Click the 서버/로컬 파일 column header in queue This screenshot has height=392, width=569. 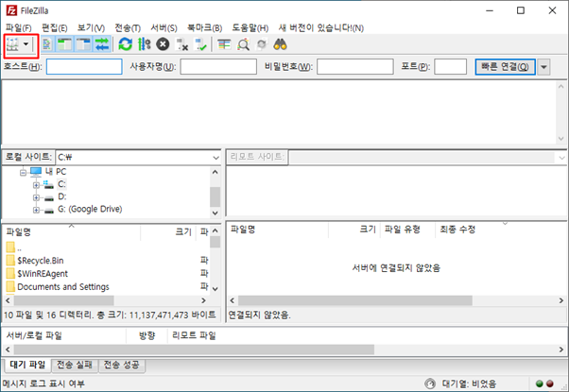point(64,335)
